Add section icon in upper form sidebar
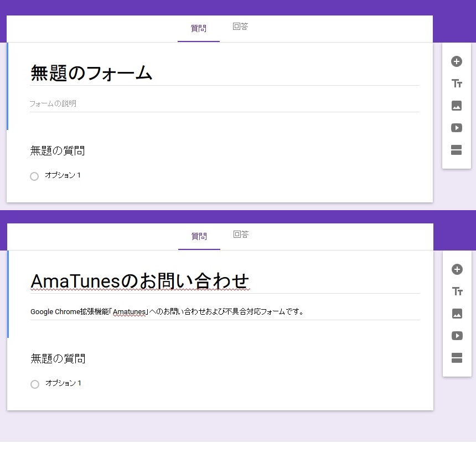 tap(456, 150)
